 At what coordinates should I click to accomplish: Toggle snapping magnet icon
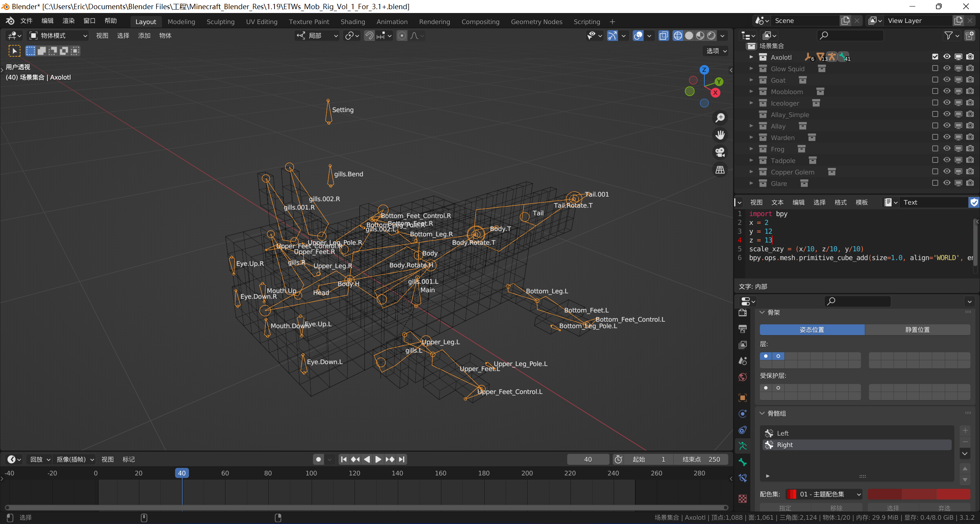pyautogui.click(x=369, y=36)
